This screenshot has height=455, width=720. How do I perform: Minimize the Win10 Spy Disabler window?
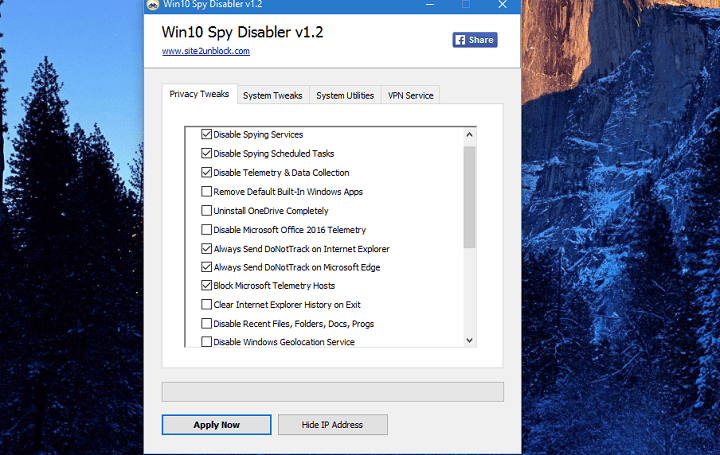pos(430,5)
